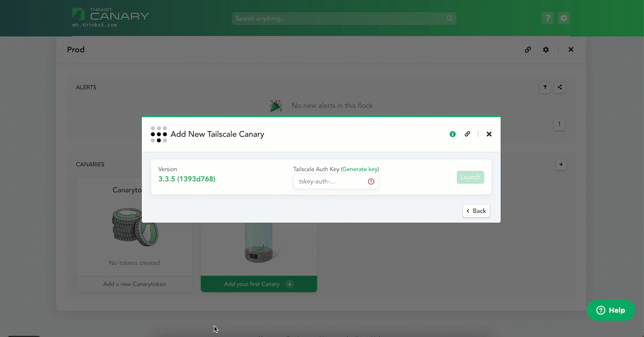644x337 pixels.
Task: Click the No new alerts in this flock text
Action: 332,106
